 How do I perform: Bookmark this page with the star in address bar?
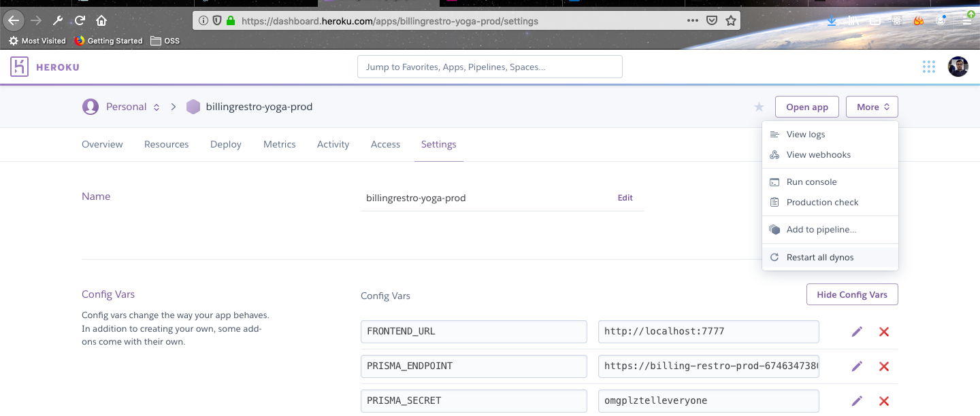point(731,21)
